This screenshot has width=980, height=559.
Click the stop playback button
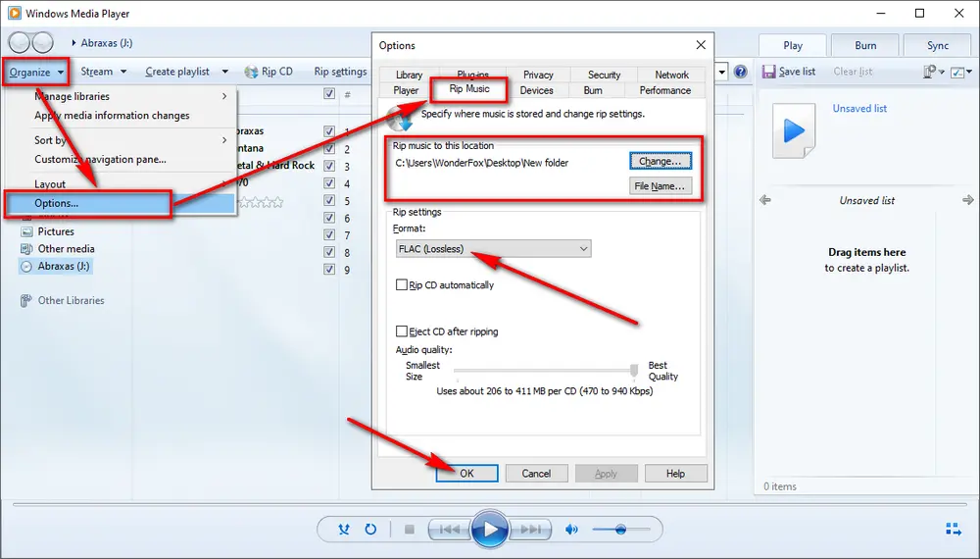(x=410, y=530)
